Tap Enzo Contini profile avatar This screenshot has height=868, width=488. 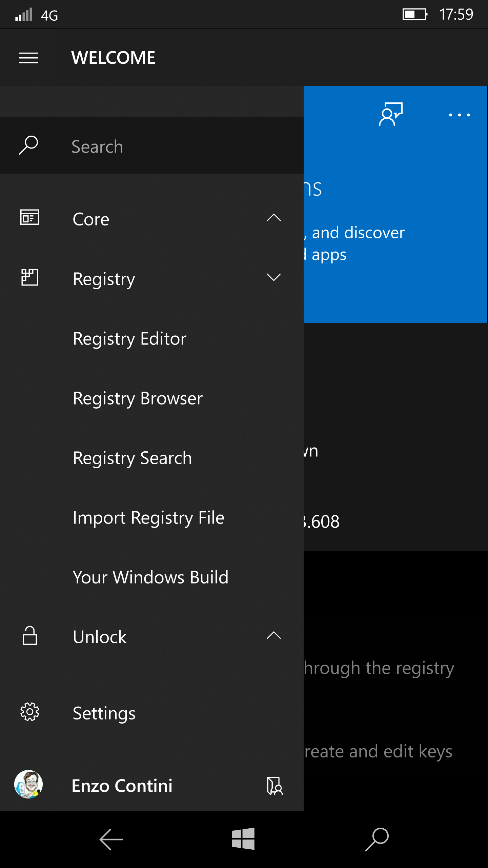click(x=28, y=784)
